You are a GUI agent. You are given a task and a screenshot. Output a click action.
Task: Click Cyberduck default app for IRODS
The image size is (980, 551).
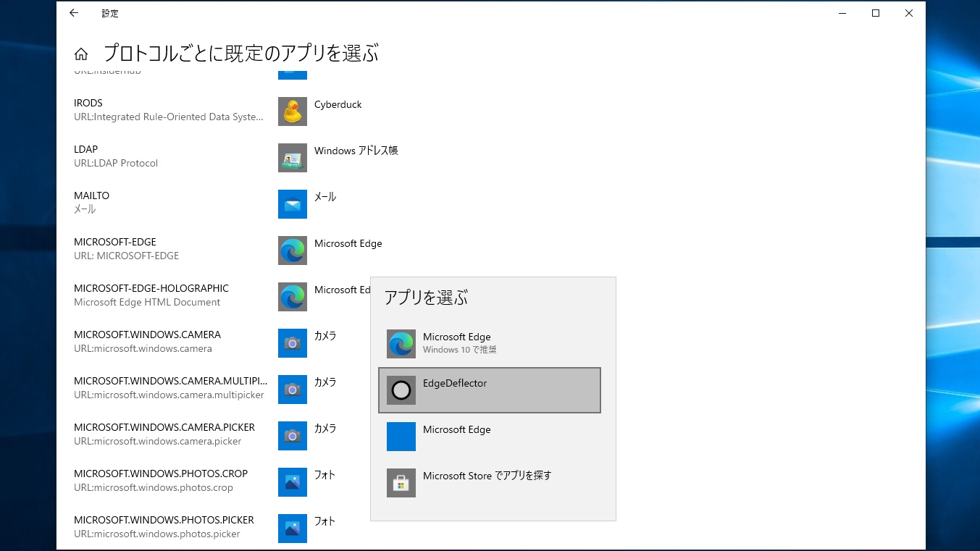pyautogui.click(x=338, y=104)
